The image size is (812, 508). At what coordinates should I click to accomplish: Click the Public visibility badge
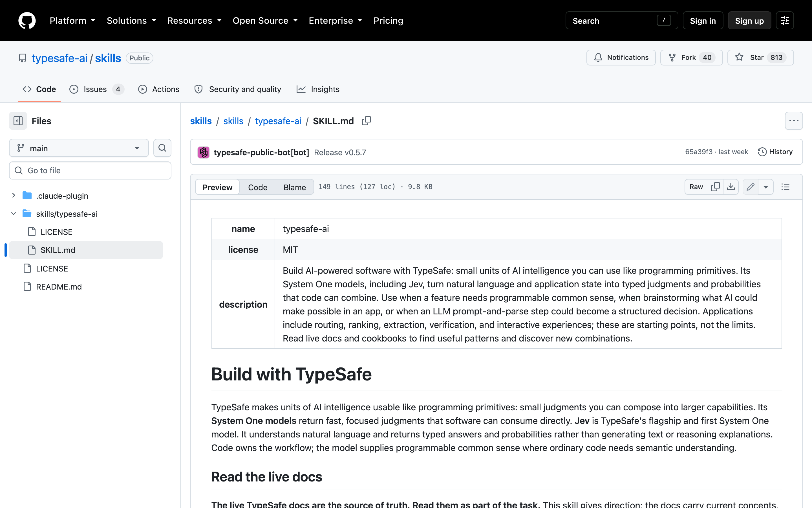point(140,58)
